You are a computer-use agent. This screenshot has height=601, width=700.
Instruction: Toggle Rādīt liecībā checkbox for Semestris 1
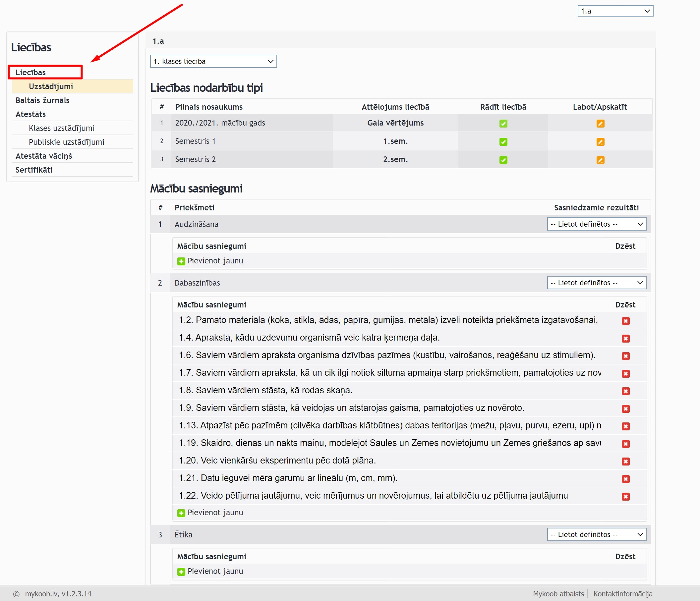(x=503, y=142)
